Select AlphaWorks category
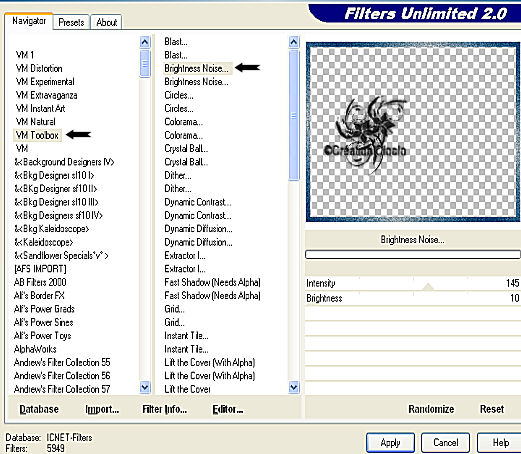521x454 pixels. click(35, 349)
